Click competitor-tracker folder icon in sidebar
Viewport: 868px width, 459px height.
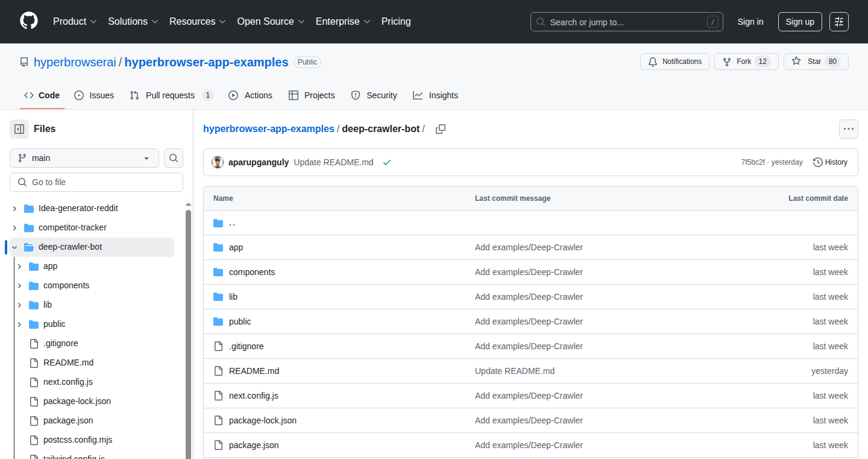click(29, 227)
